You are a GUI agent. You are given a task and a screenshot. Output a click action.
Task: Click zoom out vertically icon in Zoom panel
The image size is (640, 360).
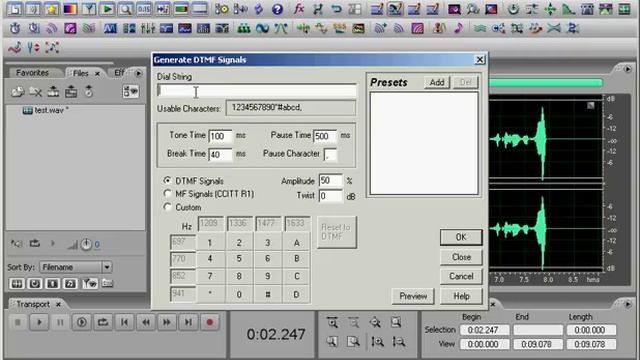pos(398,341)
